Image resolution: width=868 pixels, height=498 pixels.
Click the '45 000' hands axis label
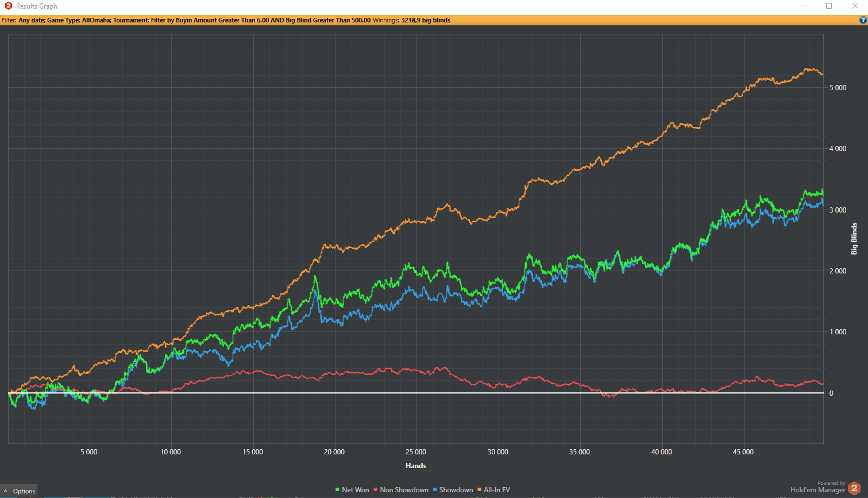tap(743, 452)
